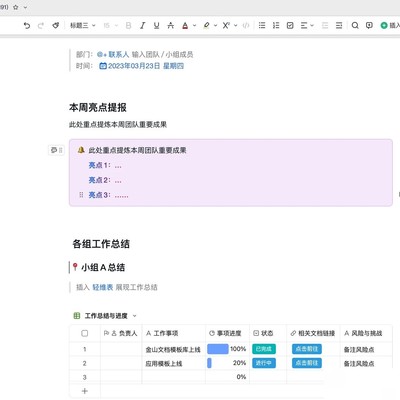The height and width of the screenshot is (400, 400).
Task: Insert a bulleted list
Action: click(x=262, y=25)
